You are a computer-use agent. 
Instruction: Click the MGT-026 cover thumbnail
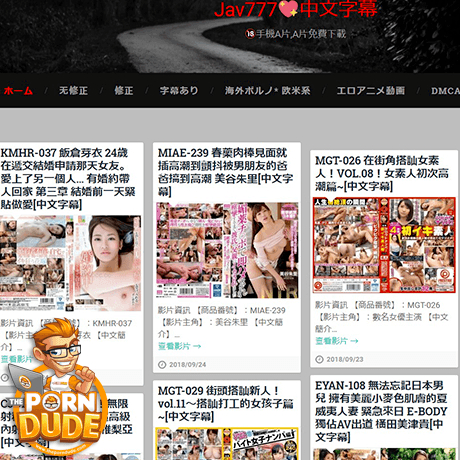coord(384,245)
